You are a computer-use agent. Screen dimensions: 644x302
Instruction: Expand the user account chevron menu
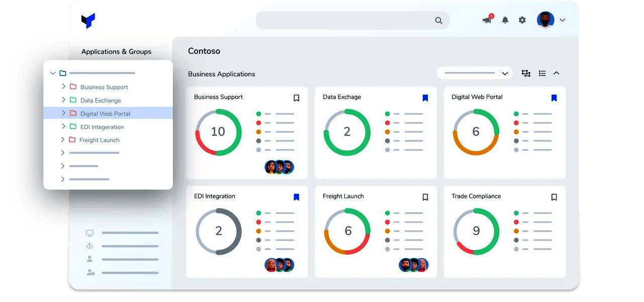pyautogui.click(x=563, y=20)
